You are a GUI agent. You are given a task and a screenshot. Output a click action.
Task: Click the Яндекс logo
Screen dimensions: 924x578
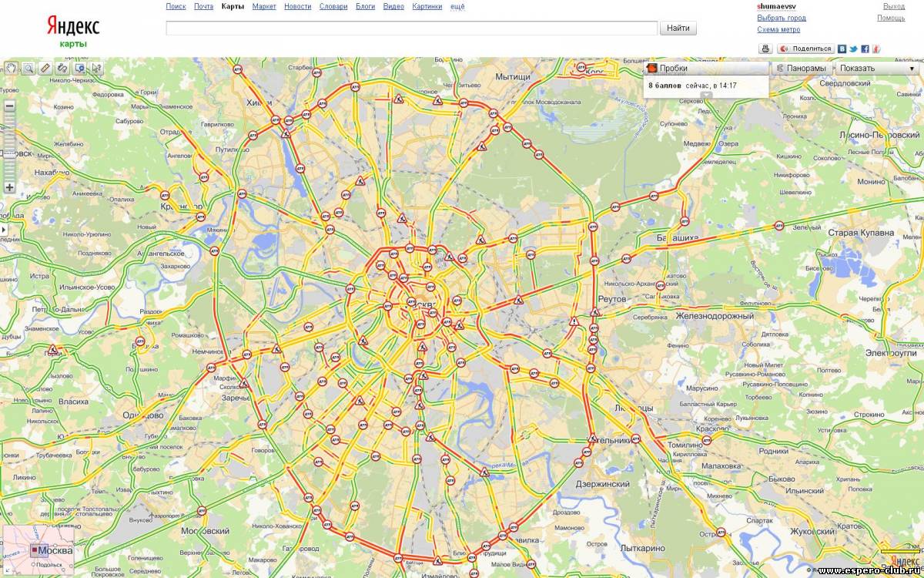(73, 25)
